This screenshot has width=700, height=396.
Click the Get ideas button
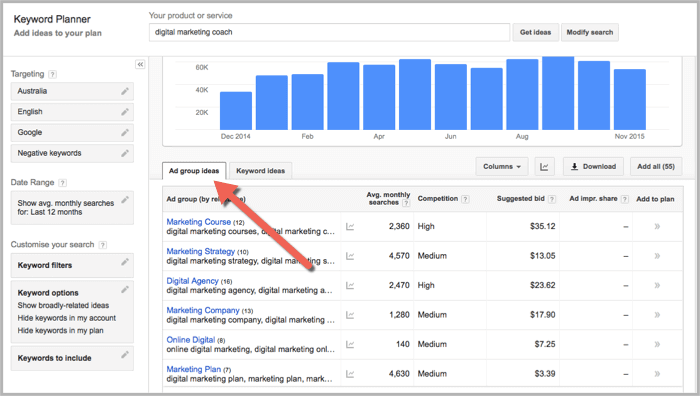point(535,32)
